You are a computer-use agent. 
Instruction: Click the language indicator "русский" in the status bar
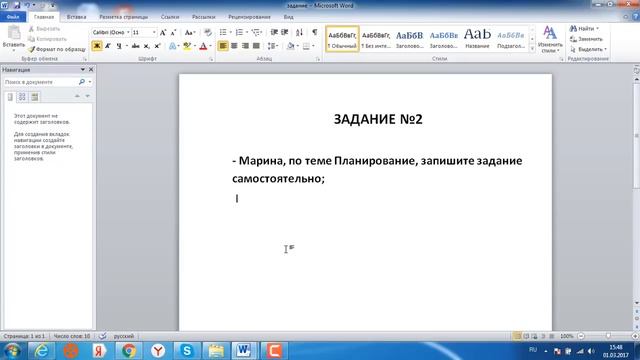(x=124, y=336)
